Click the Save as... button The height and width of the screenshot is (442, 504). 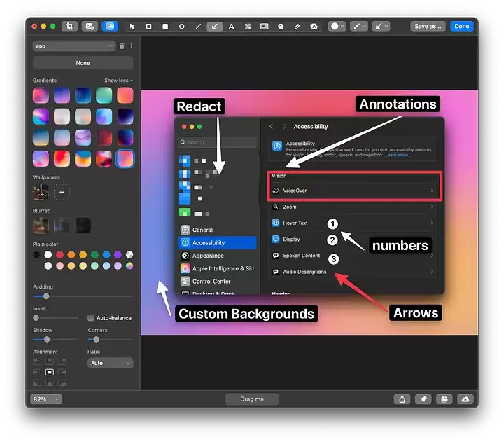[428, 26]
